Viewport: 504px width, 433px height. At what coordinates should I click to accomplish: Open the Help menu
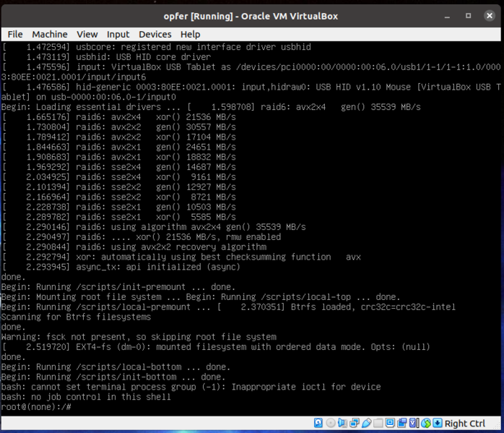(x=190, y=34)
